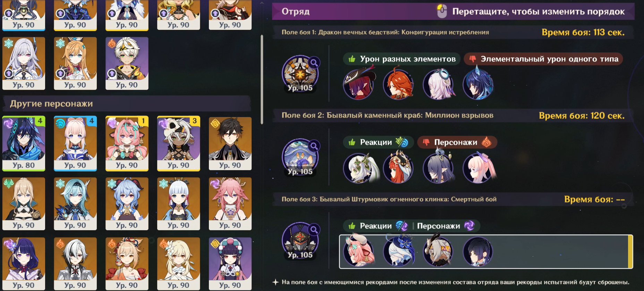
Task: Inspect the field 1 dragon boss magnifier icon
Action: point(314,63)
